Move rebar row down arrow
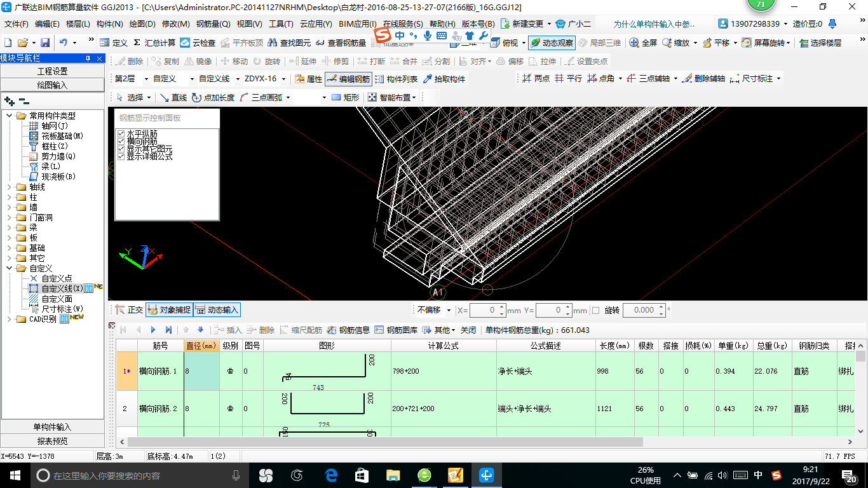 click(x=201, y=330)
